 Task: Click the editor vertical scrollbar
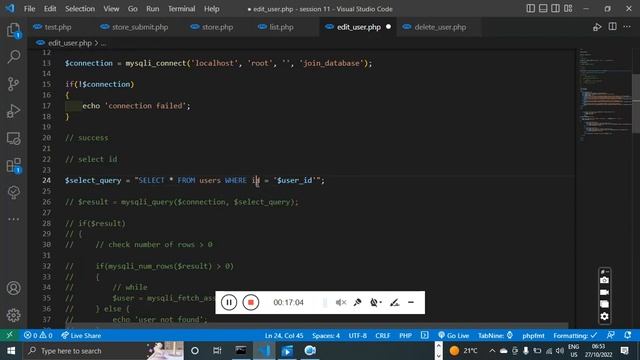(636, 104)
